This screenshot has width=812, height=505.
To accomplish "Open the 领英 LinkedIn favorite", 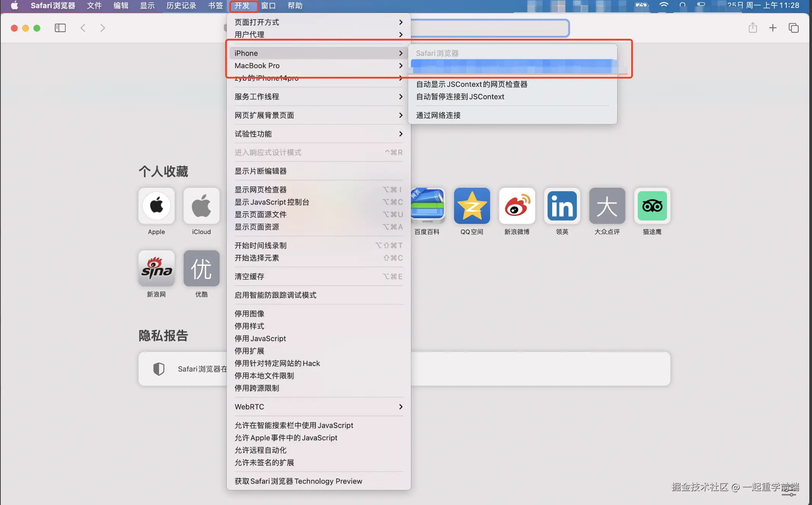I will 562,206.
